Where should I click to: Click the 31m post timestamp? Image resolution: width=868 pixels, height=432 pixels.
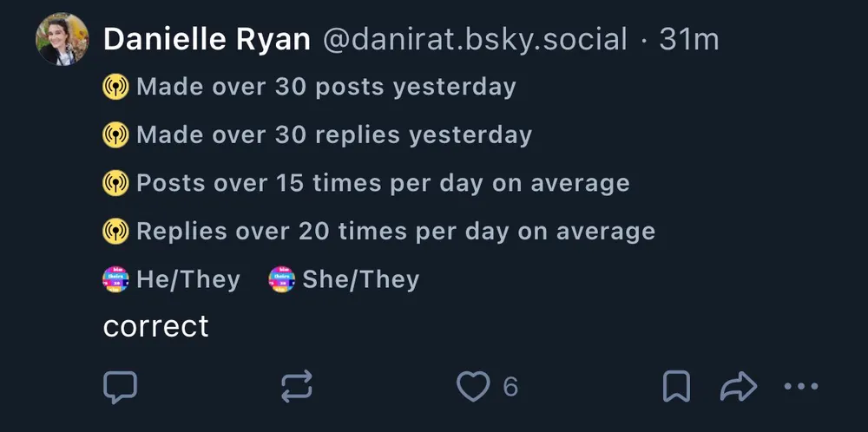[x=688, y=40]
